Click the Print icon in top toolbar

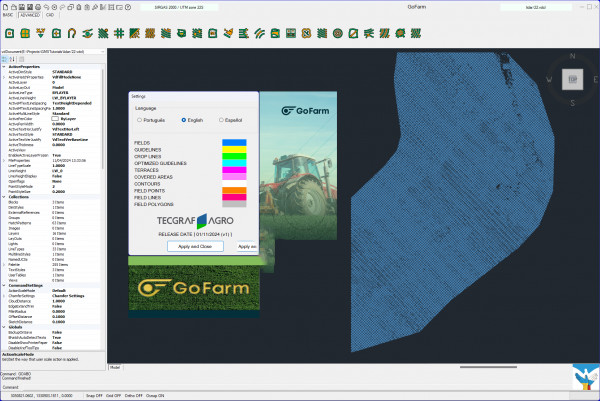(38, 7)
